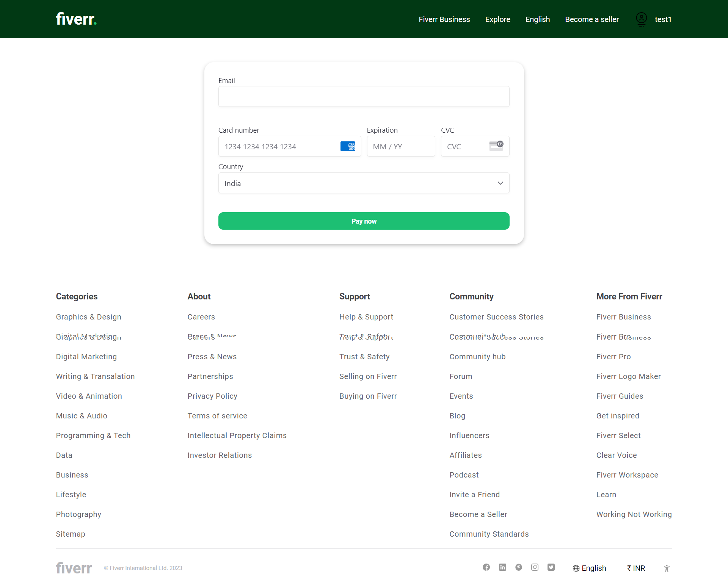Open the INR currency selector in footer

point(636,568)
